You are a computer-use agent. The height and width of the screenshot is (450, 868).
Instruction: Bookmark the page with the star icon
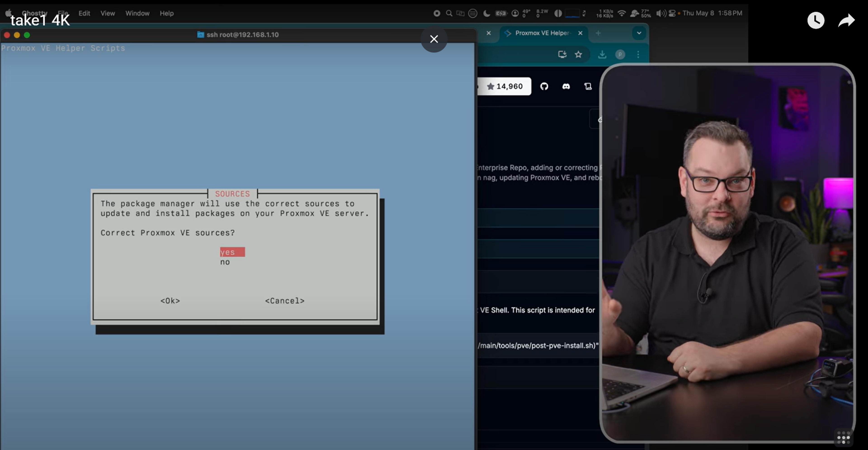tap(578, 54)
